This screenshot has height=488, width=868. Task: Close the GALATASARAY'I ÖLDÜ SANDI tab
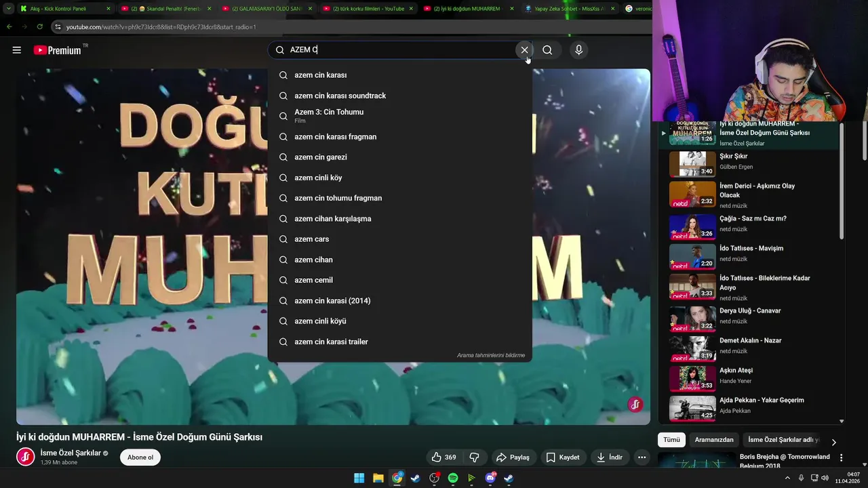point(311,9)
